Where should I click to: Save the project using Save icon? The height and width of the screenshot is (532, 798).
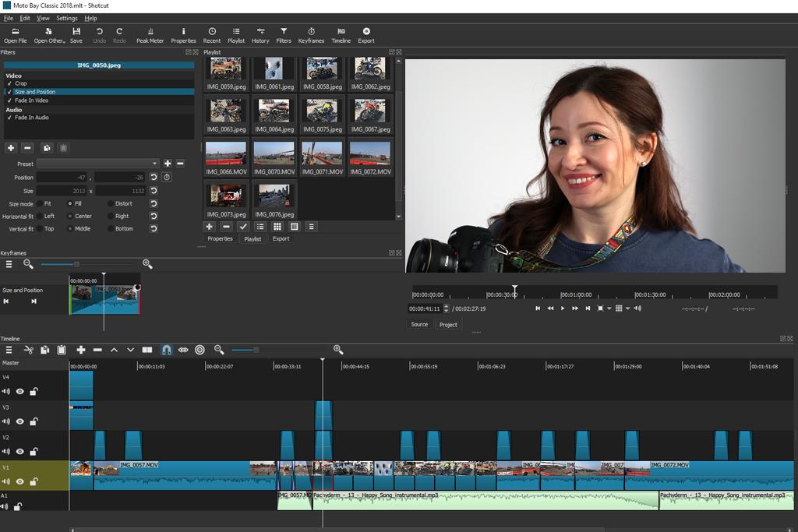click(x=76, y=36)
